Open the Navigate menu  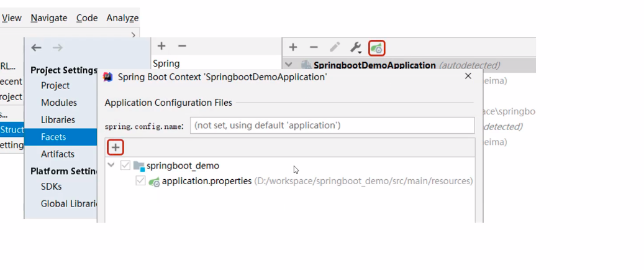pos(49,18)
